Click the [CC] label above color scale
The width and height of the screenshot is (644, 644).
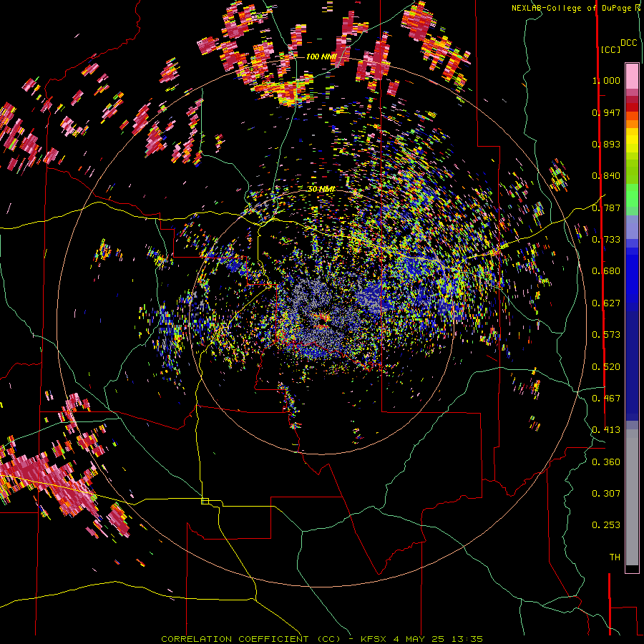pyautogui.click(x=610, y=49)
